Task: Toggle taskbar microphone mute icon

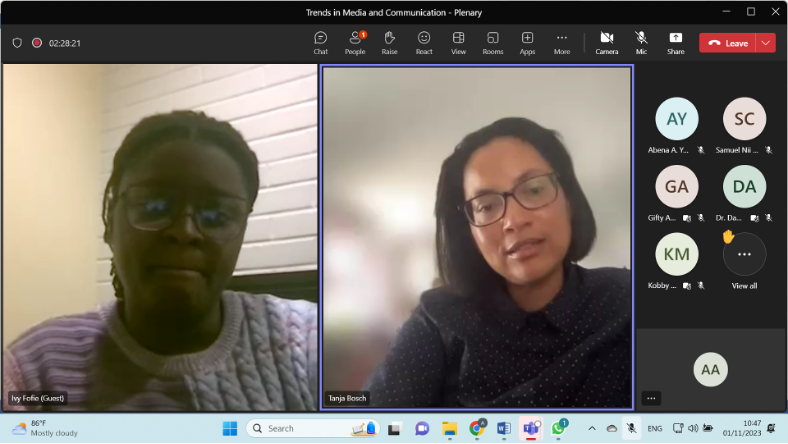Action: [x=632, y=428]
